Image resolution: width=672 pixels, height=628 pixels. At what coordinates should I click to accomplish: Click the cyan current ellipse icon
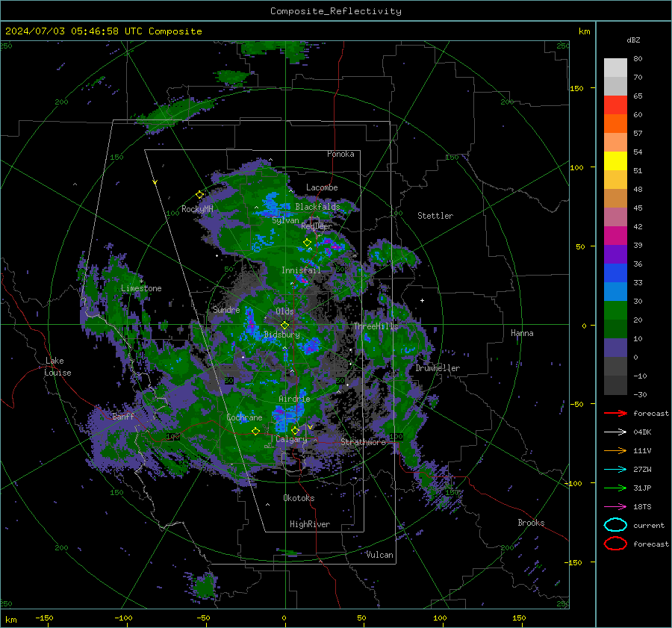pyautogui.click(x=615, y=525)
